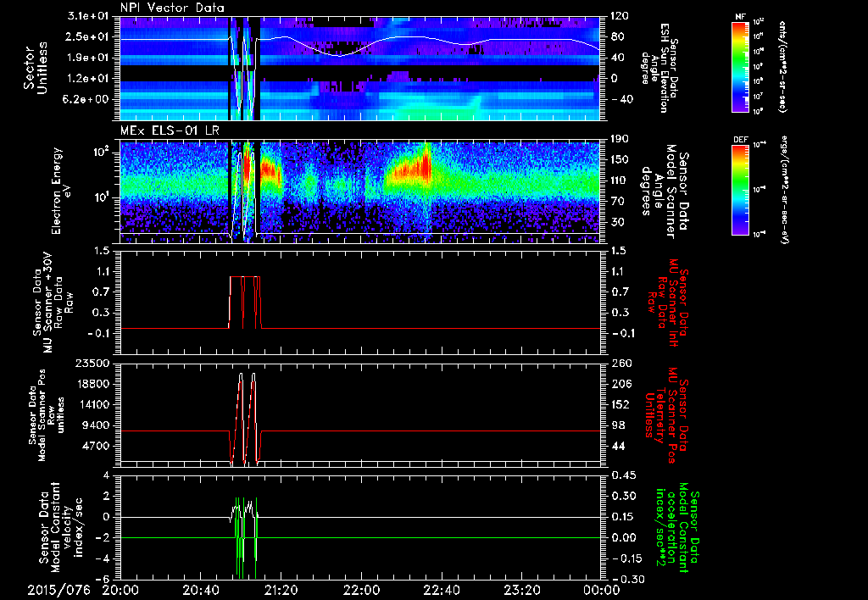Click the 260 telemetry position tick value
868x600 pixels.
click(x=620, y=364)
